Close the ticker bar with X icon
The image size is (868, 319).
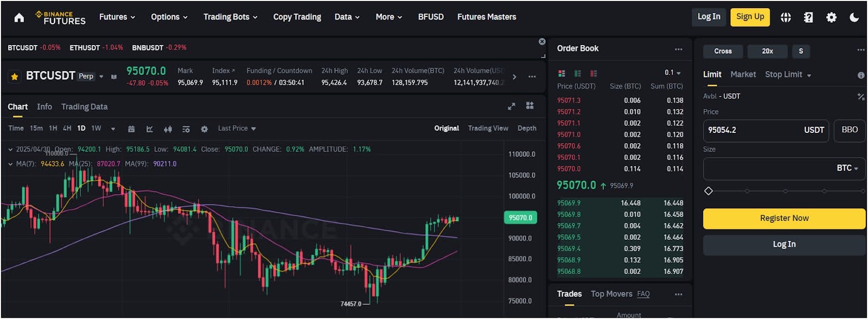point(542,42)
